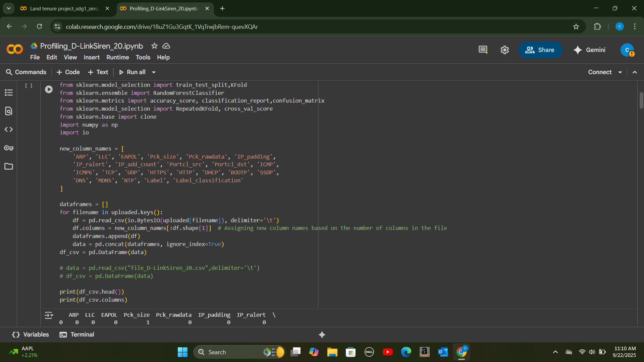
Task: Click the Share button
Action: pos(540,50)
